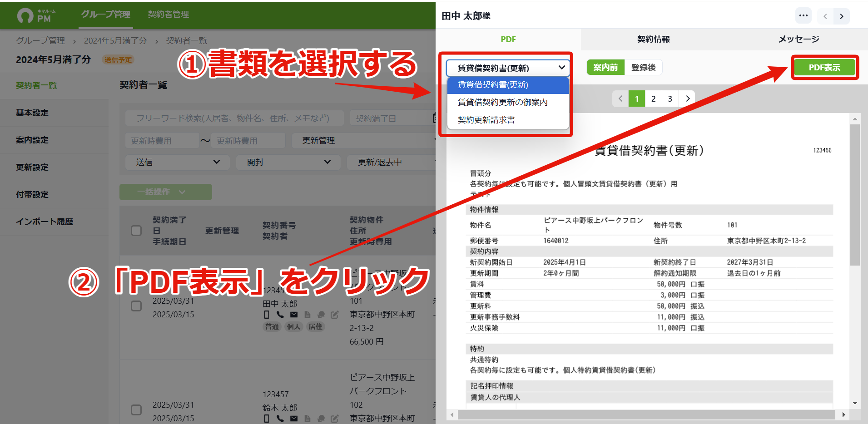
Task: Open グループ管理 in top navigation
Action: pos(106,15)
